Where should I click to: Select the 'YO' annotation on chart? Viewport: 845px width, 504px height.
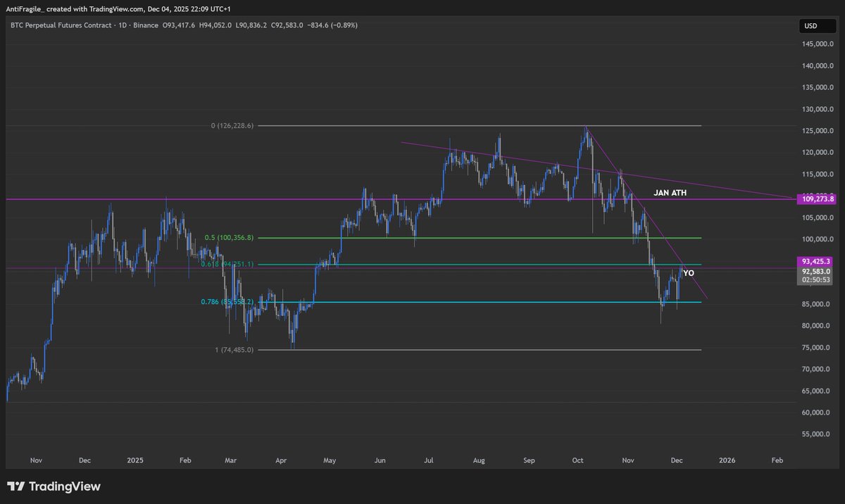tap(689, 272)
